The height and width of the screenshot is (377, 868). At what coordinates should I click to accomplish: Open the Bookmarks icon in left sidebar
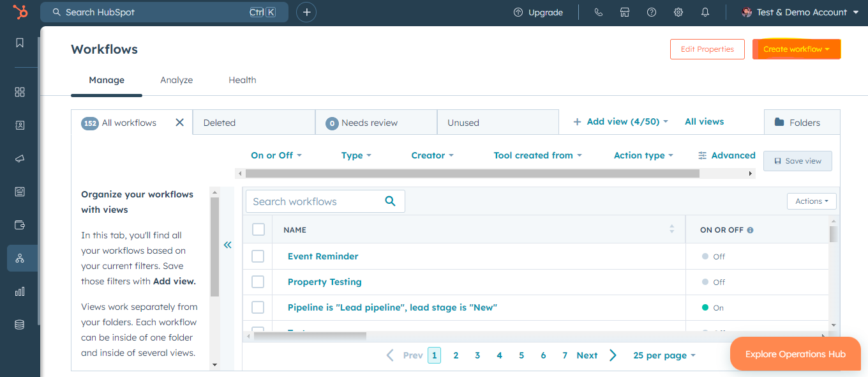pyautogui.click(x=20, y=42)
